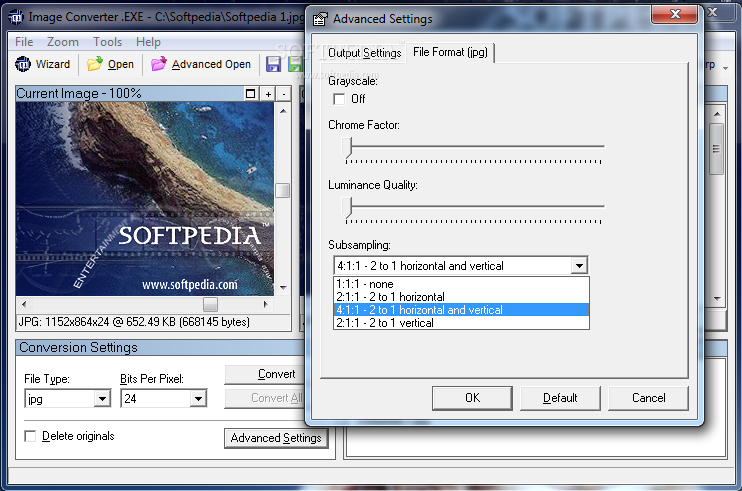This screenshot has height=491, width=742.
Task: Click the Advanced Settings dialog title icon
Action: coord(320,19)
